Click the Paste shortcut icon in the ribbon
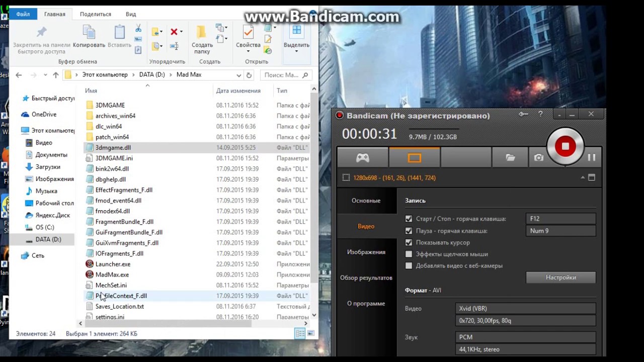The height and width of the screenshot is (362, 644). click(138, 50)
